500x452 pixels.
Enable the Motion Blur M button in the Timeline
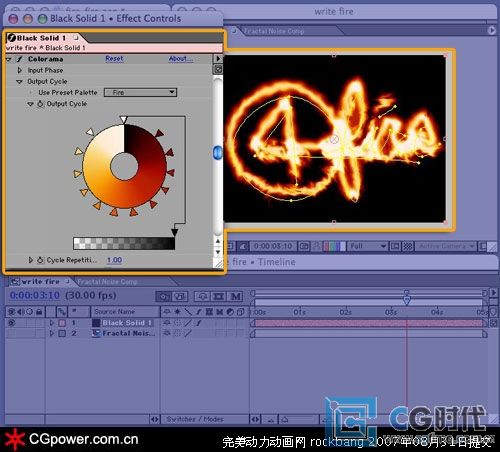pos(235,296)
